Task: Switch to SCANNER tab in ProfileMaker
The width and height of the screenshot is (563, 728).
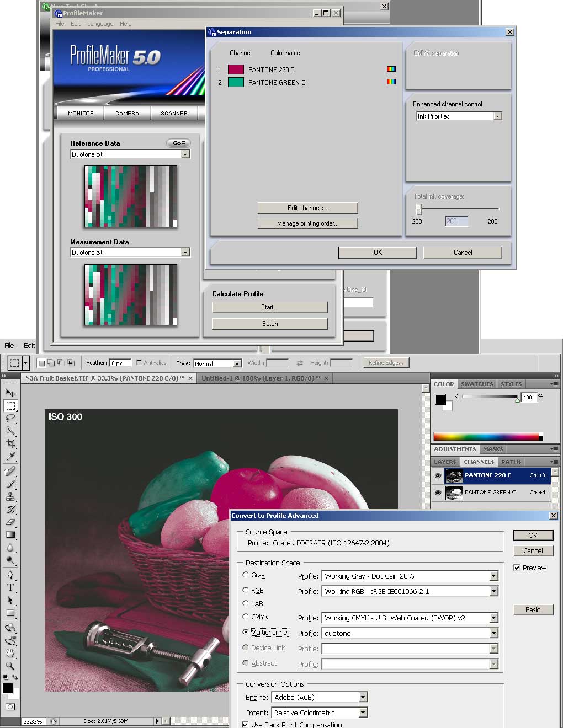Action: 174,113
